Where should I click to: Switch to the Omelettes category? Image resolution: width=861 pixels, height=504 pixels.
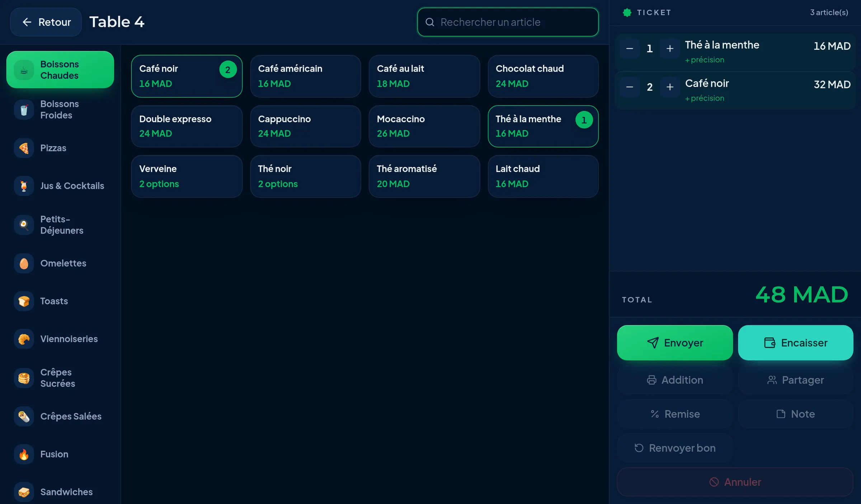point(60,263)
